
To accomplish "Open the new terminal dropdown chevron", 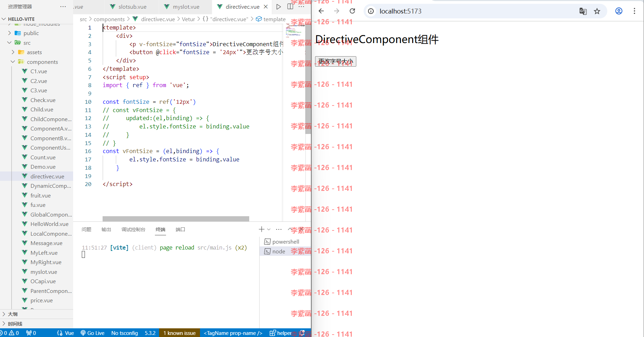I will [269, 229].
